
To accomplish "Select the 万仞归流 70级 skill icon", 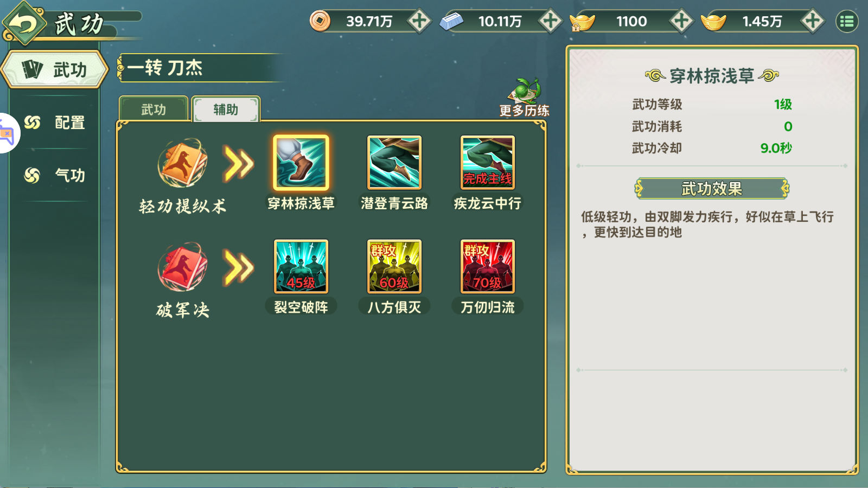I will 487,266.
